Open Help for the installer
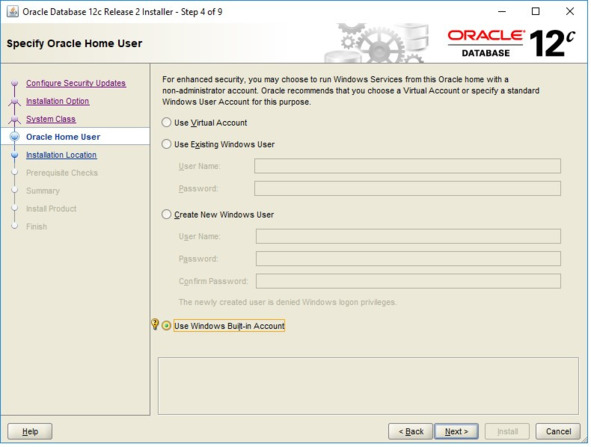This screenshot has height=447, width=591. (30, 432)
